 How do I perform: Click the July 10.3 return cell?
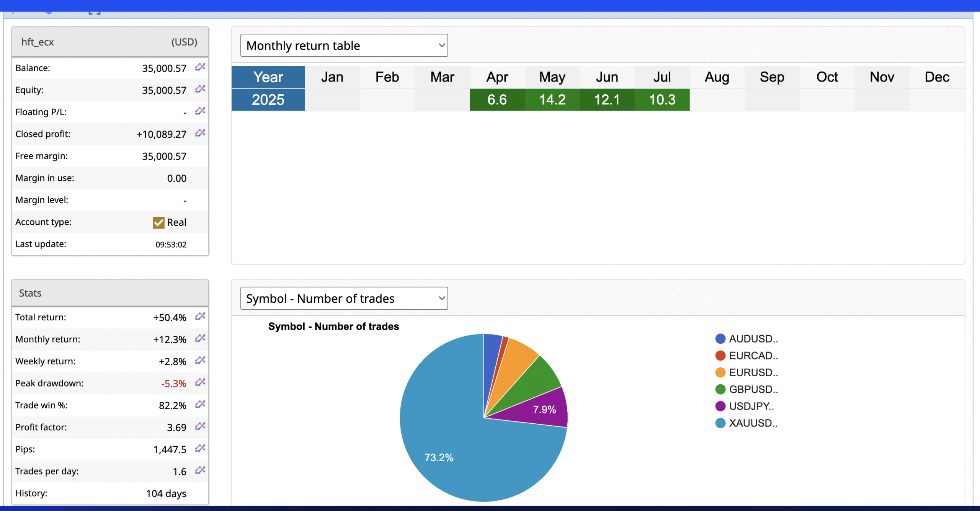point(662,100)
